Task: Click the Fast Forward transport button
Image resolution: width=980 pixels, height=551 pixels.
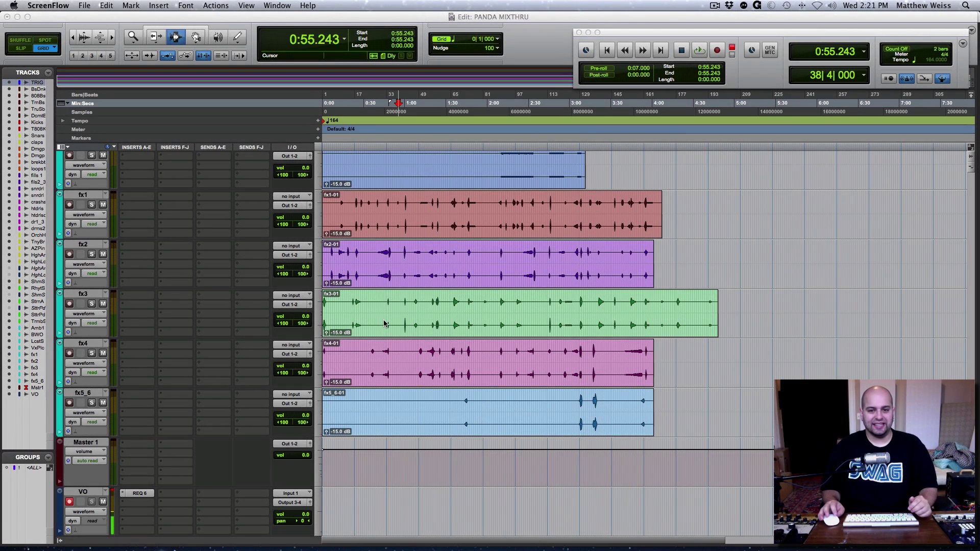Action: tap(643, 50)
